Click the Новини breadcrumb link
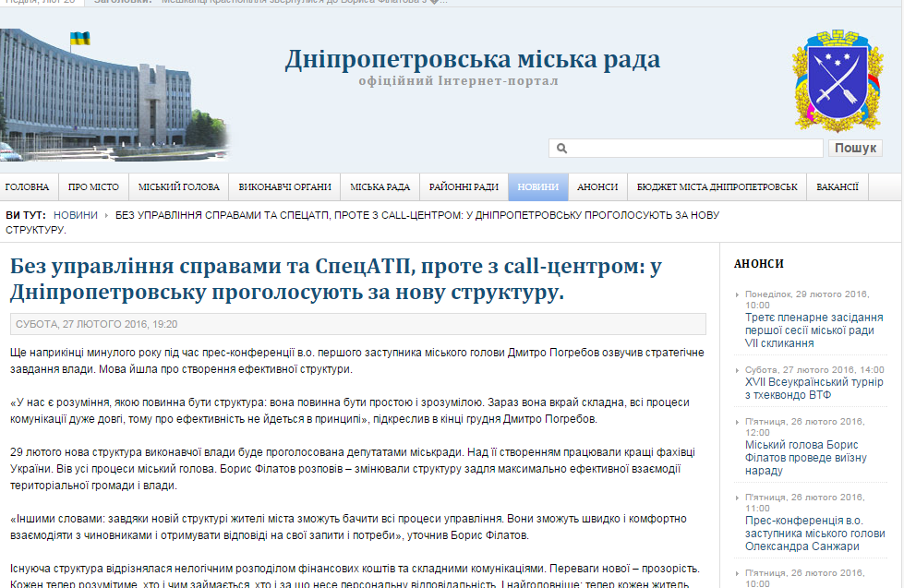 (76, 215)
